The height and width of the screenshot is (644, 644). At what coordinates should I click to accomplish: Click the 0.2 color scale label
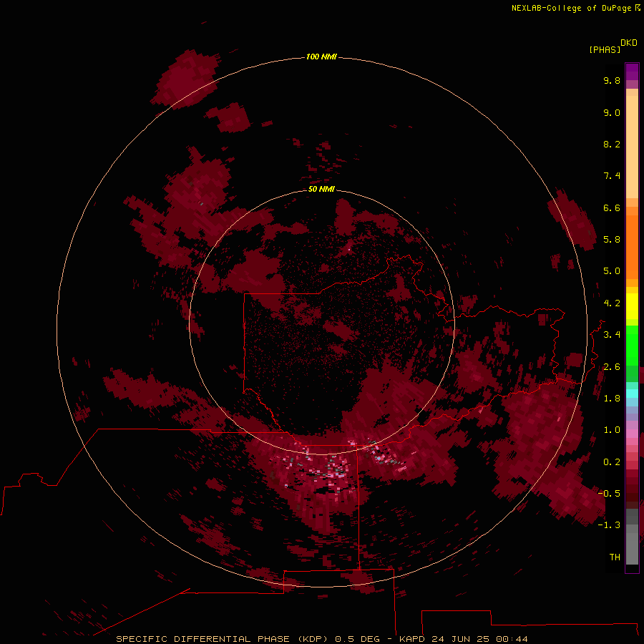[612, 462]
